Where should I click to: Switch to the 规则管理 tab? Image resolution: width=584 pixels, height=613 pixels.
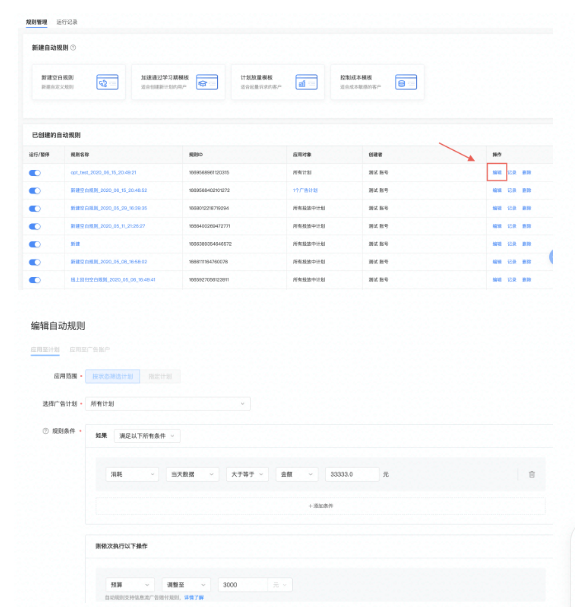36,22
